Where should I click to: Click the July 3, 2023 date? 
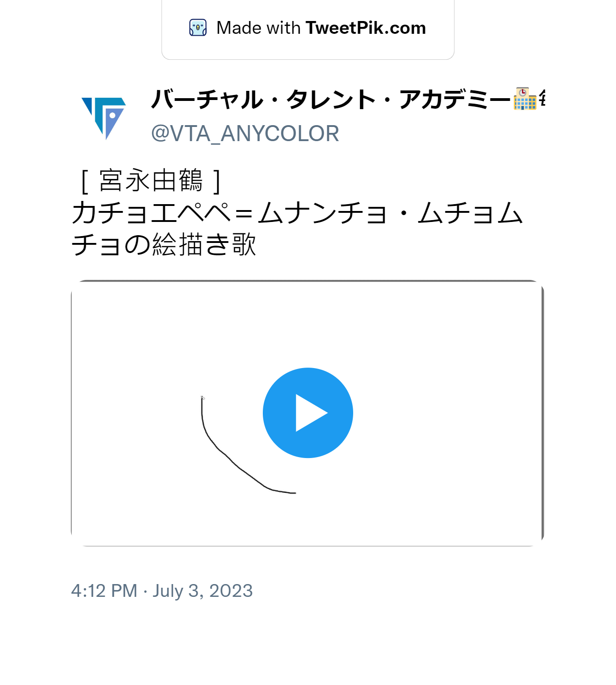click(203, 591)
